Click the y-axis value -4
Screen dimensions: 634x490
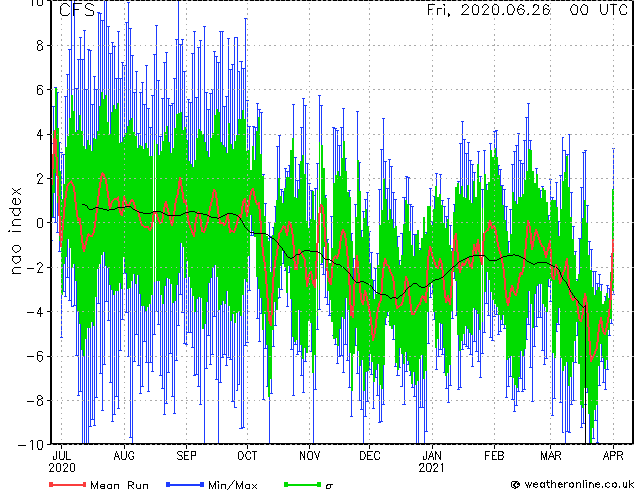pyautogui.click(x=34, y=312)
